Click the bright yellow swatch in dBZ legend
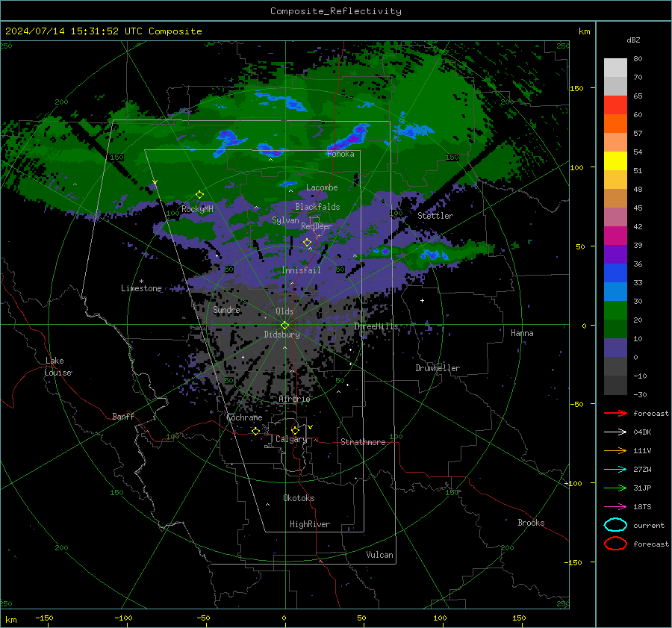 [x=615, y=161]
